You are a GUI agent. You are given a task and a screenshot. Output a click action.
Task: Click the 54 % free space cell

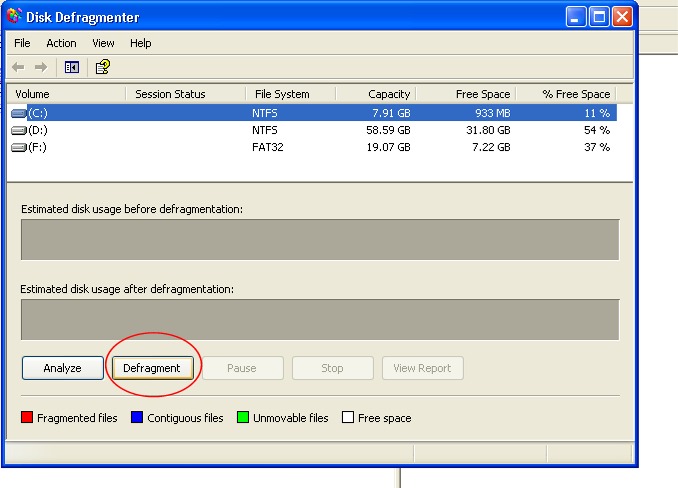(597, 130)
